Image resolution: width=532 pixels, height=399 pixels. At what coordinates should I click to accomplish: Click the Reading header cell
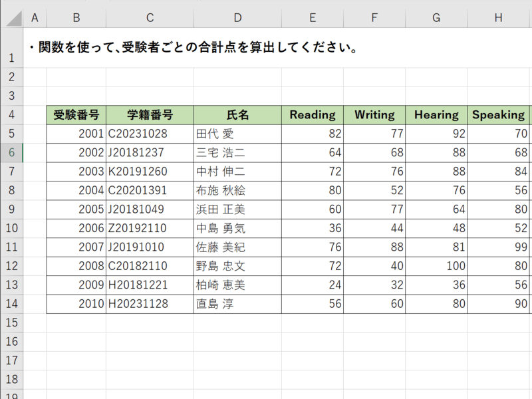(313, 115)
